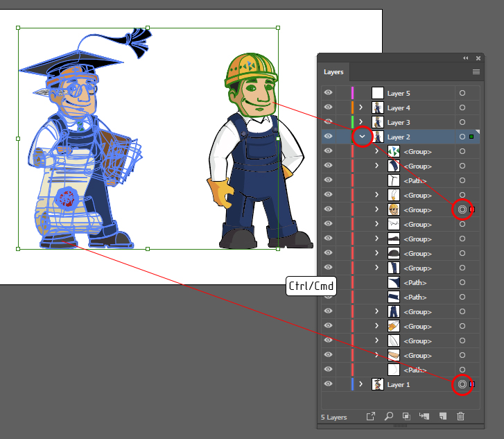The width and height of the screenshot is (504, 439).
Task: Select the Layer 1 row name
Action: tap(399, 385)
